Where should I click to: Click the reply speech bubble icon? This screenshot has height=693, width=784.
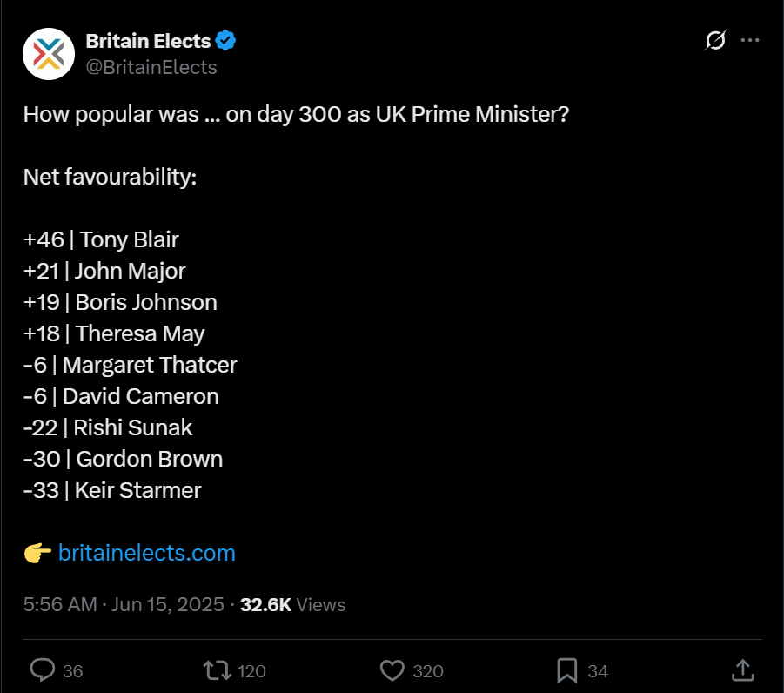point(43,670)
